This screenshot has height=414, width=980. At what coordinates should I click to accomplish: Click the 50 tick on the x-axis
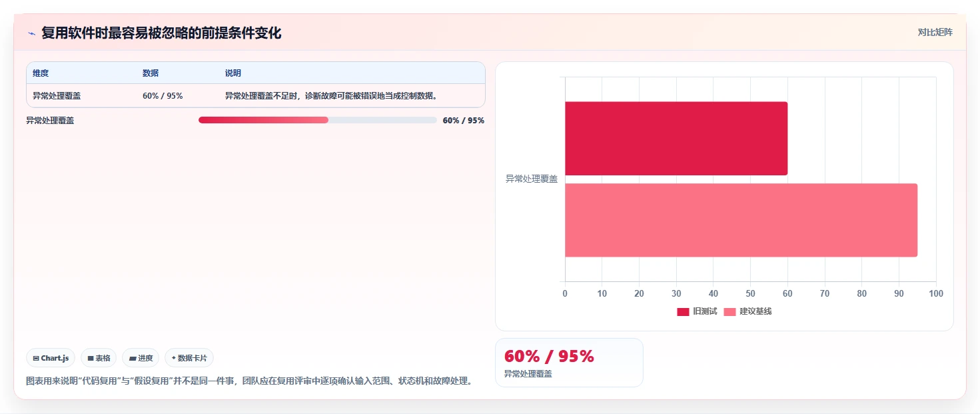pos(750,294)
